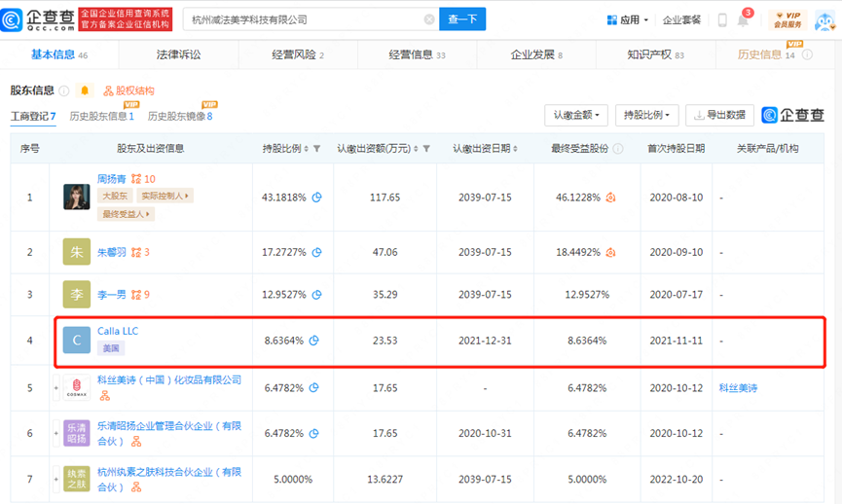Click info icon beside 历史信息
Screen dimensions: 842x504
(x=807, y=54)
